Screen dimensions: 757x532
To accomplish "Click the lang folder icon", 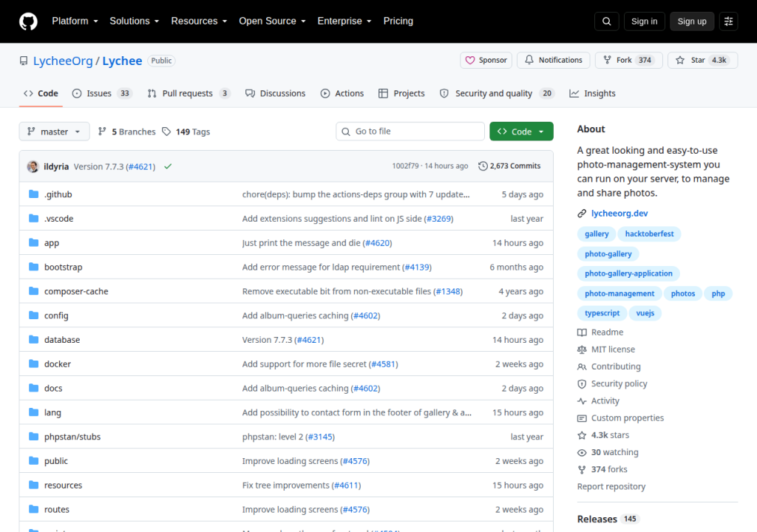I will pos(33,412).
